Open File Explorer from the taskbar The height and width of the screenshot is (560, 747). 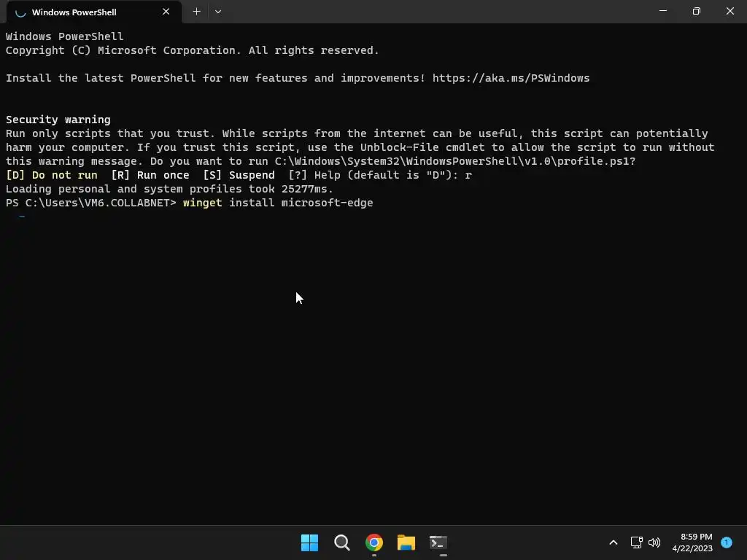[406, 542]
